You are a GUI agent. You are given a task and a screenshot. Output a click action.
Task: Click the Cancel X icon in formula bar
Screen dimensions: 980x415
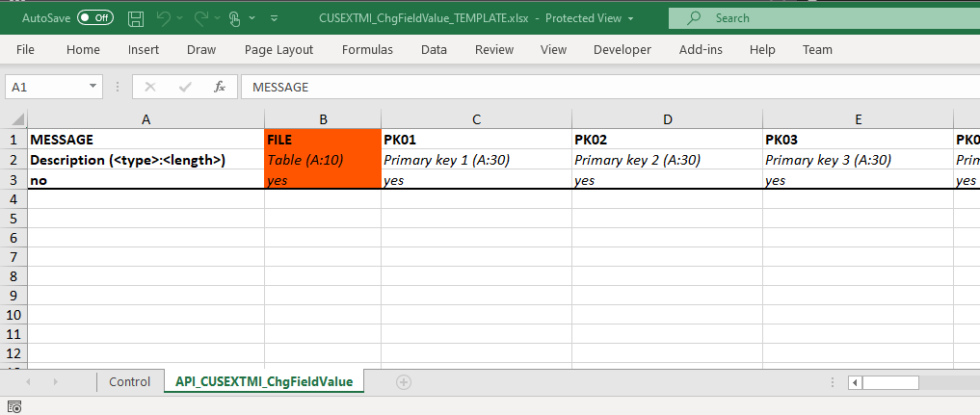[x=149, y=87]
